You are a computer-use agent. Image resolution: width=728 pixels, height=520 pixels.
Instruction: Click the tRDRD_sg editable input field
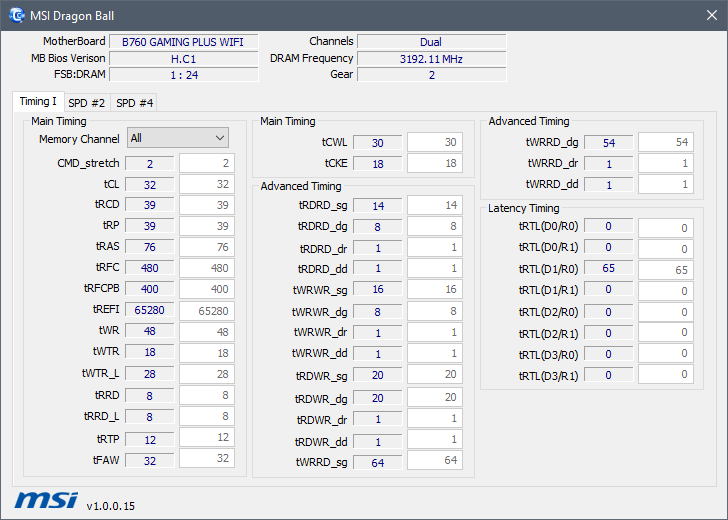(435, 205)
